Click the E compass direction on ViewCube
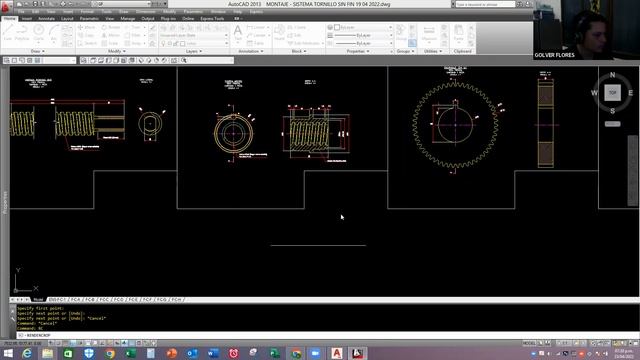 click(631, 93)
